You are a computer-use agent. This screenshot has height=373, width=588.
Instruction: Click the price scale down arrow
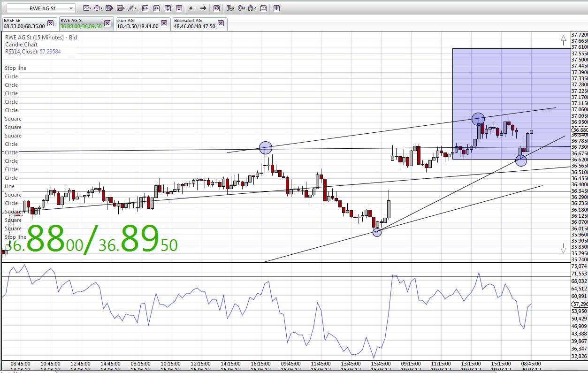pos(564,249)
